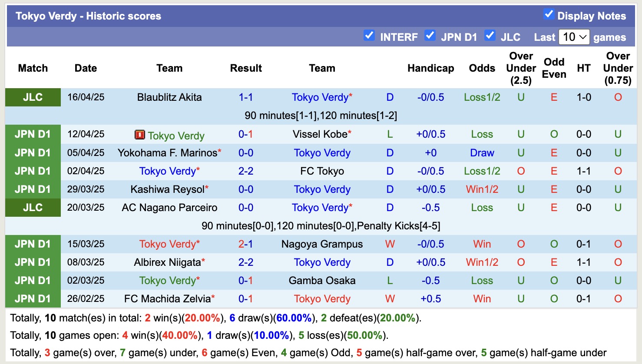
Task: Open the Blaublitz Akita team link
Action: 169,97
